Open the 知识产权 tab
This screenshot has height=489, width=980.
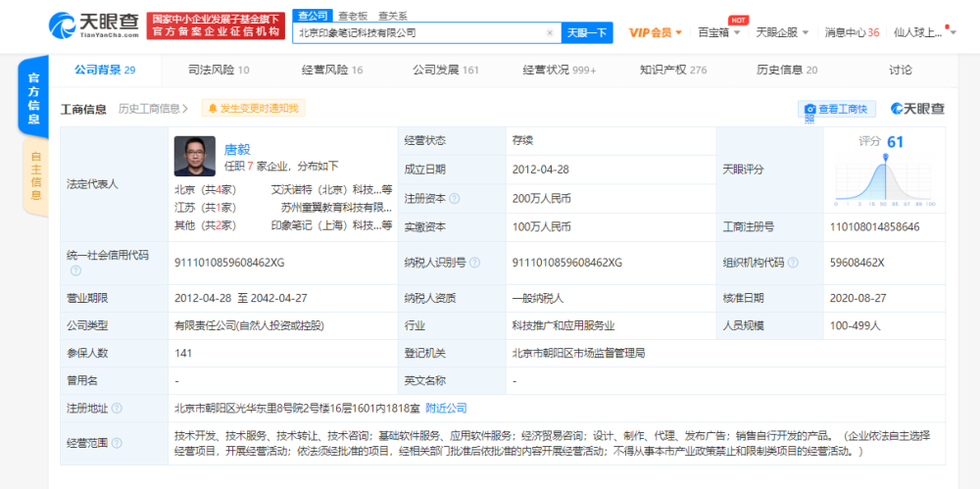(673, 70)
